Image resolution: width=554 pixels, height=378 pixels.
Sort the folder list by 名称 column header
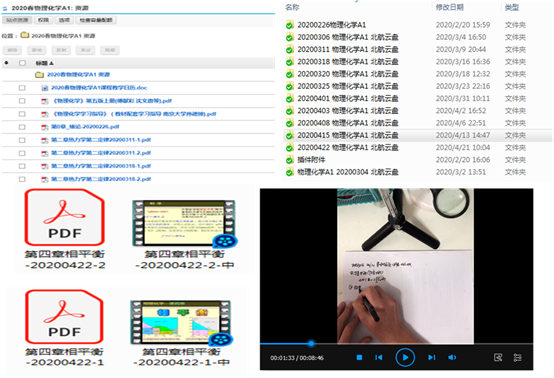pyautogui.click(x=292, y=7)
